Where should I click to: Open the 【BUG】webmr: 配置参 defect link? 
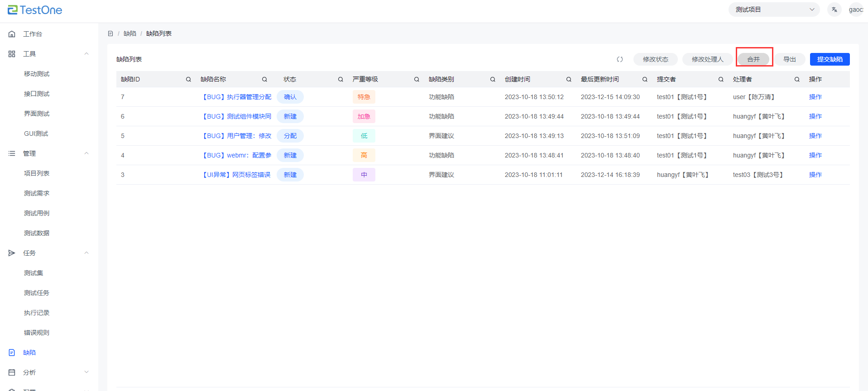click(237, 155)
